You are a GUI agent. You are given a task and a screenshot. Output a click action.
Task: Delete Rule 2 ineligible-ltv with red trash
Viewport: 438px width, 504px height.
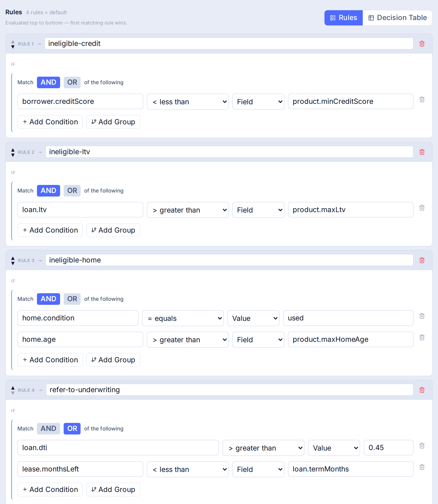pyautogui.click(x=422, y=152)
